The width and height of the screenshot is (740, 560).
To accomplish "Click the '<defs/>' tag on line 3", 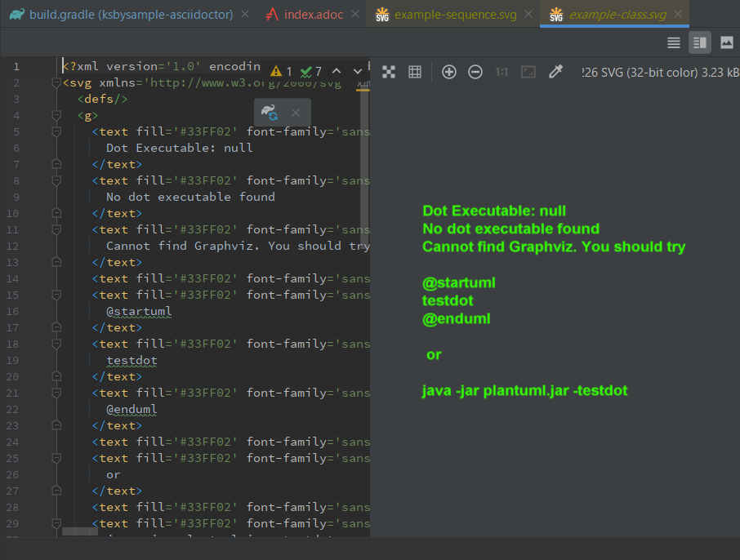I will pyautogui.click(x=102, y=99).
